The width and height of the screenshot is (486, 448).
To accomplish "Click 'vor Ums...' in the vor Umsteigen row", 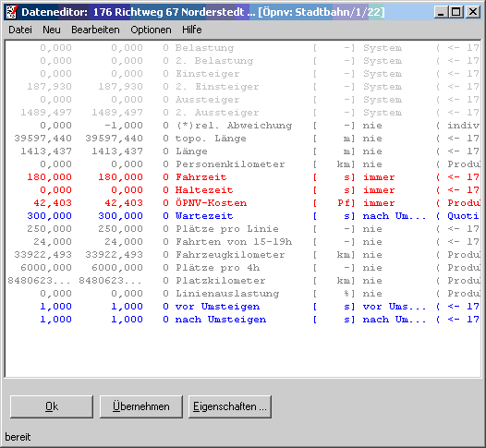I will coord(395,307).
